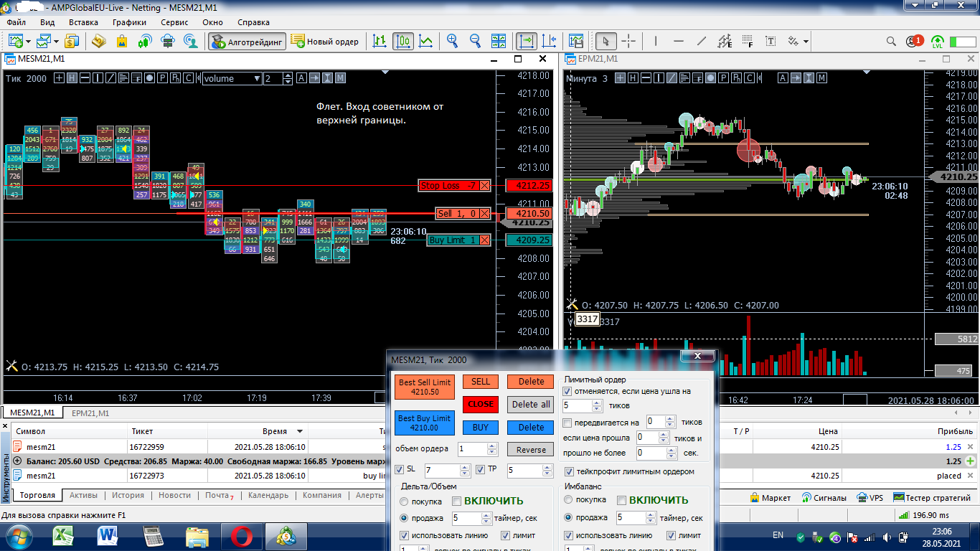Remove the Stop Loss line with its X
The height and width of the screenshot is (551, 980).
pos(485,186)
